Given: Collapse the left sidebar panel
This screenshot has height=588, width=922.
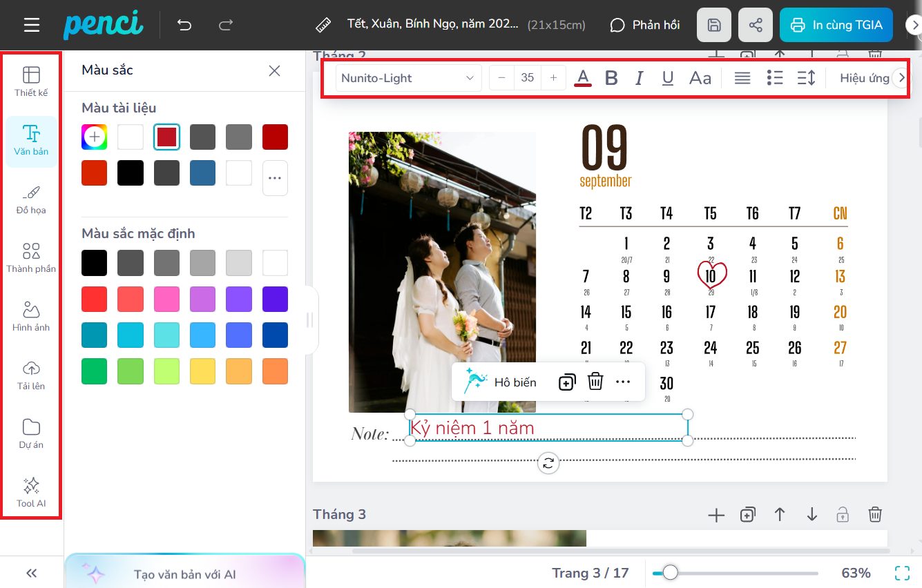Looking at the screenshot, I should [x=31, y=573].
